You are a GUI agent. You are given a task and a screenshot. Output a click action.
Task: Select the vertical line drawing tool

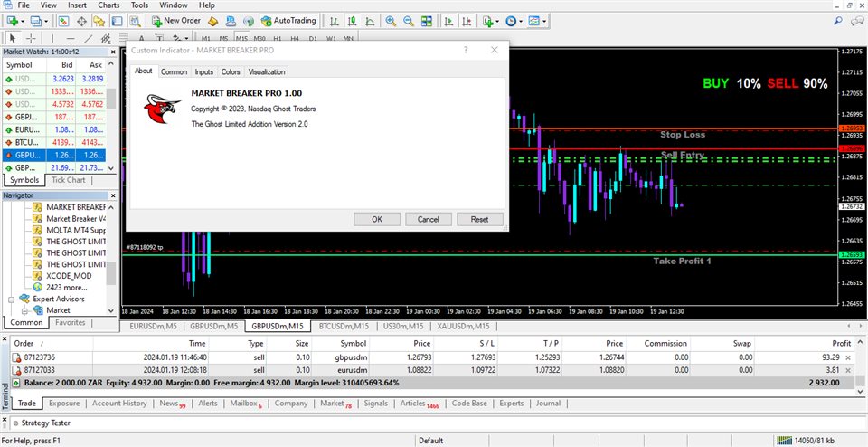(52, 38)
